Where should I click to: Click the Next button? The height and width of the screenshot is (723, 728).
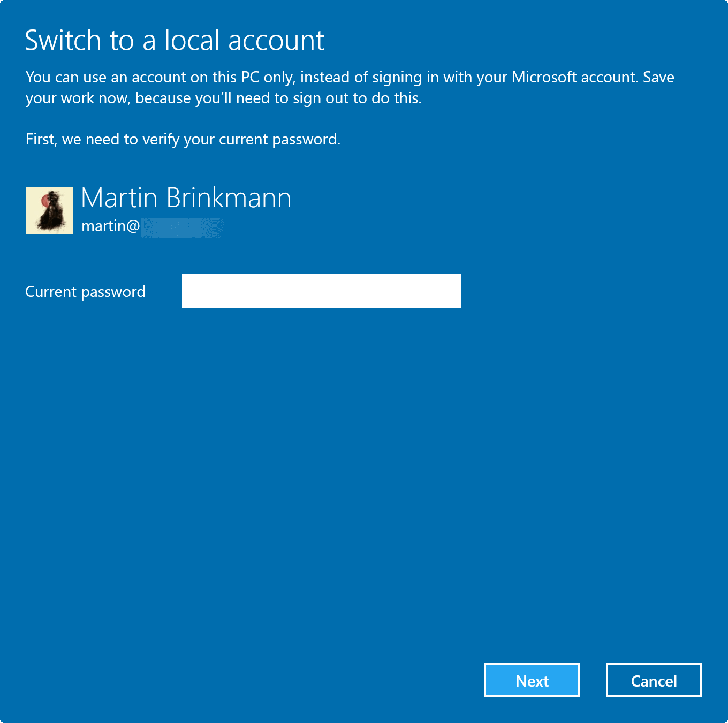pyautogui.click(x=532, y=680)
